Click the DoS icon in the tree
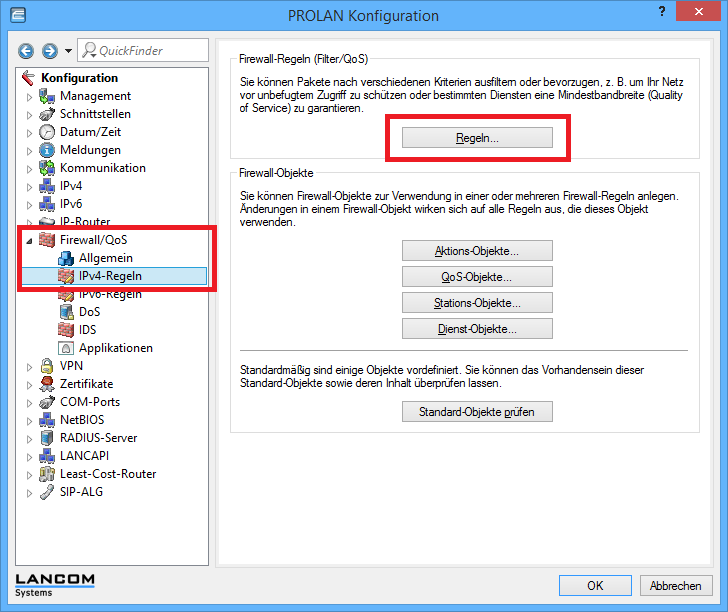This screenshot has height=612, width=728. 66,312
